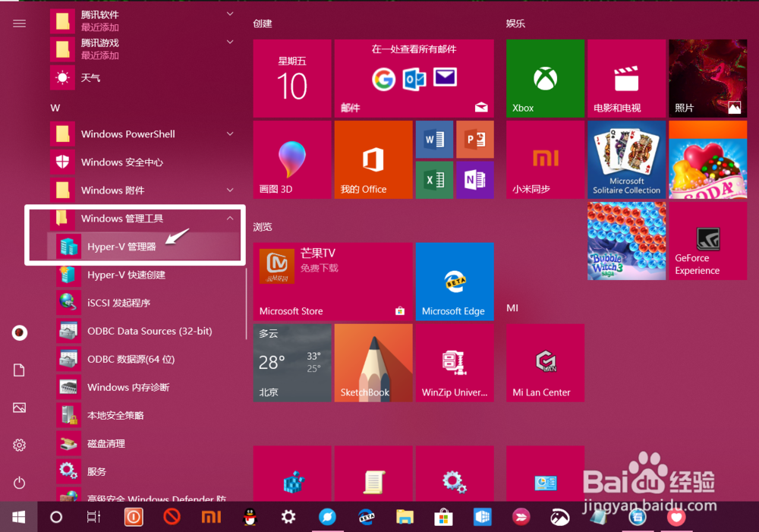Open File Explorer on the taskbar

[x=405, y=517]
